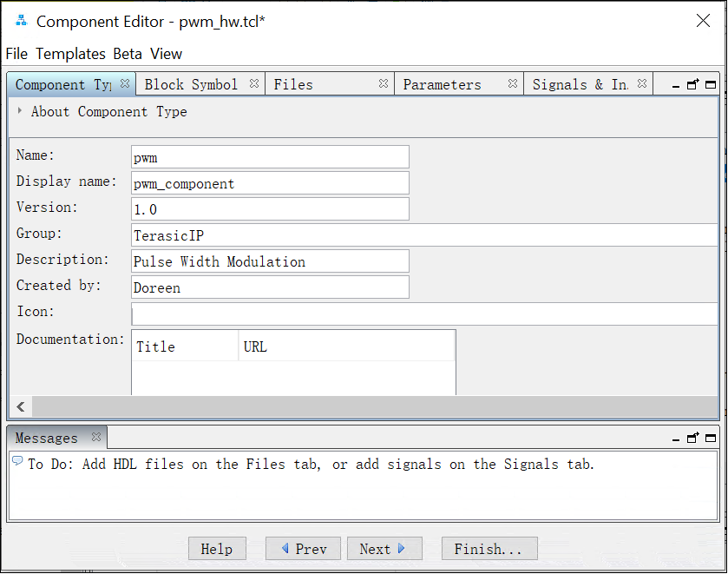Screen dimensions: 728x574
Task: Close the Files tab with its x icon
Action: 383,83
